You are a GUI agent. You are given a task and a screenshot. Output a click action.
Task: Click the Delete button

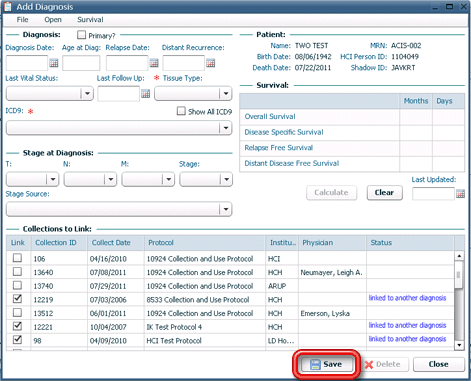[x=384, y=364]
